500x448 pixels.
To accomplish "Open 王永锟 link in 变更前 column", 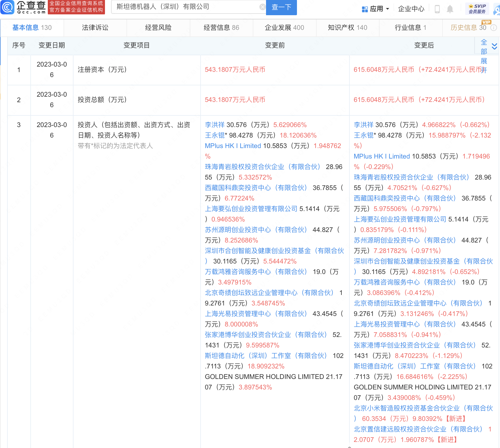I will 215,135.
